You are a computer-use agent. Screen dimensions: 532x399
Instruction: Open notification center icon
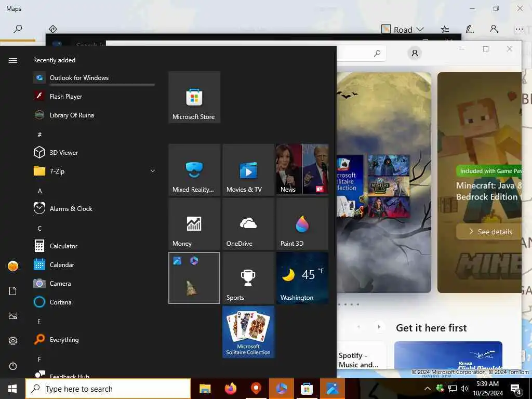(516, 389)
